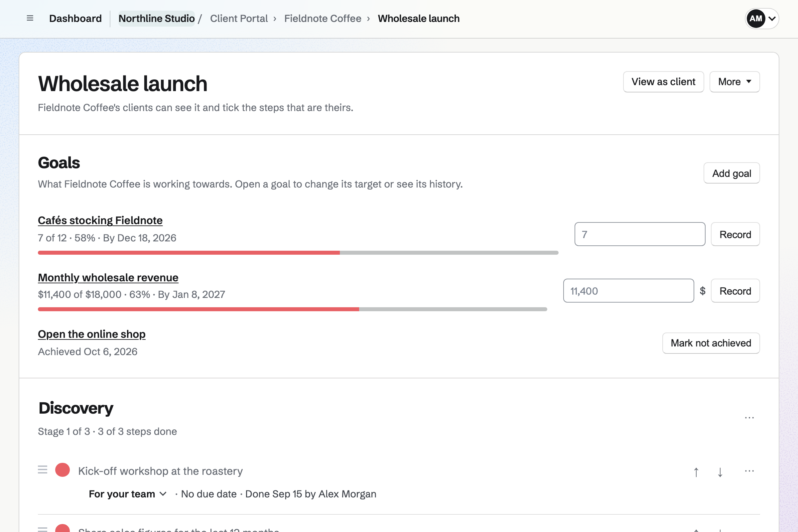
Task: Open the Cafés stocking Fieldnote goal
Action: [100, 220]
